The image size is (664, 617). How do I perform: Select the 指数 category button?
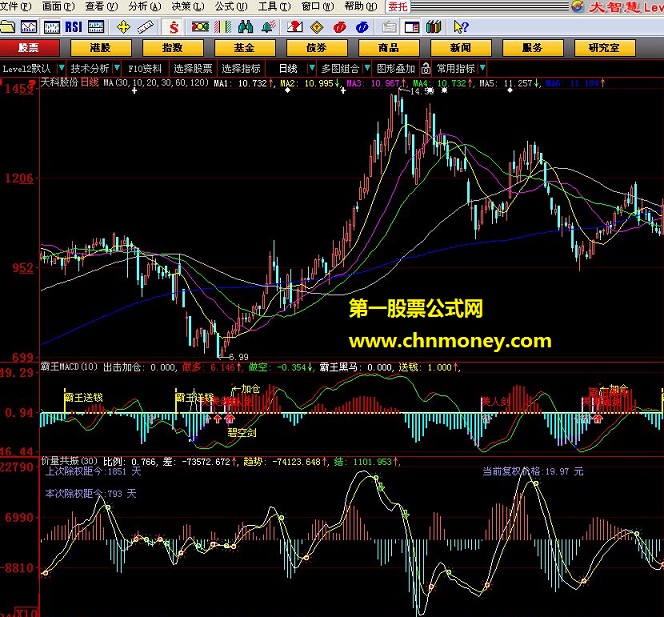tap(173, 48)
